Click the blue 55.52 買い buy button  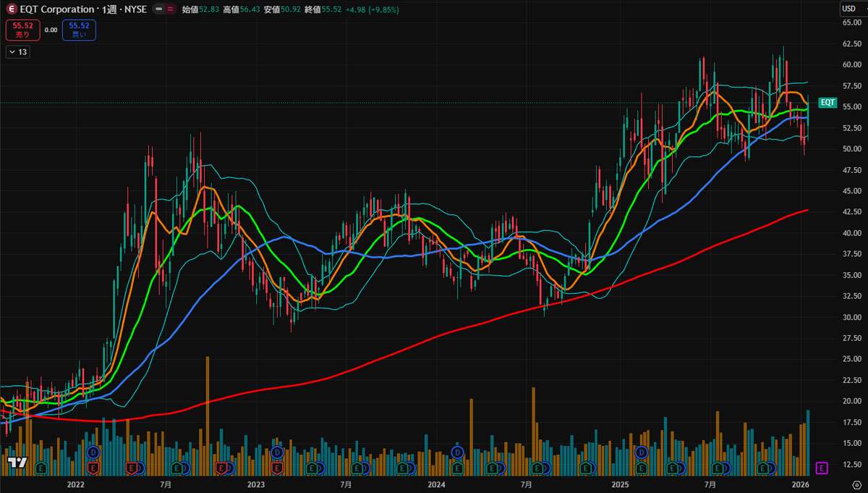[x=79, y=30]
